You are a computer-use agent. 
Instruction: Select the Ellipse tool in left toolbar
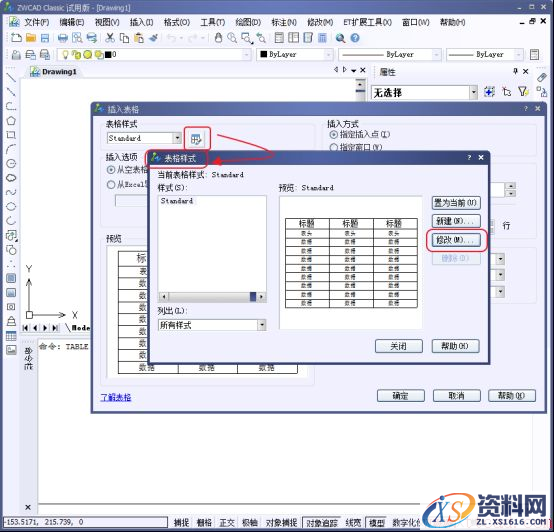point(11,207)
